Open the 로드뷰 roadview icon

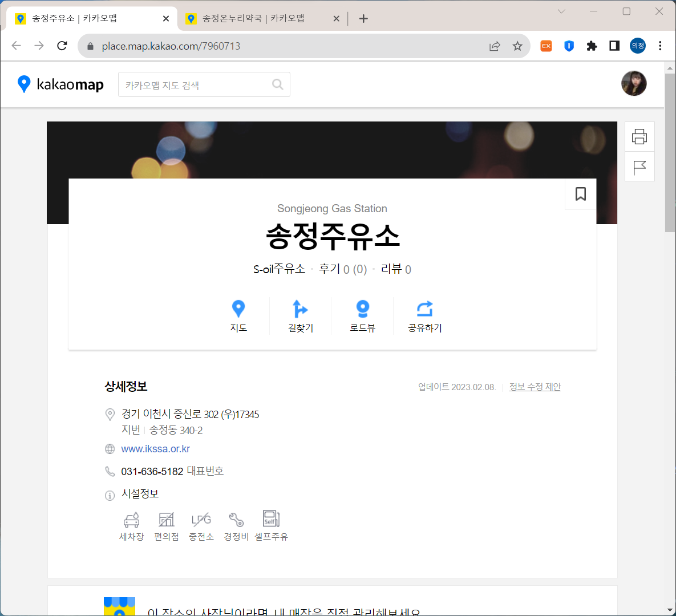pos(363,315)
